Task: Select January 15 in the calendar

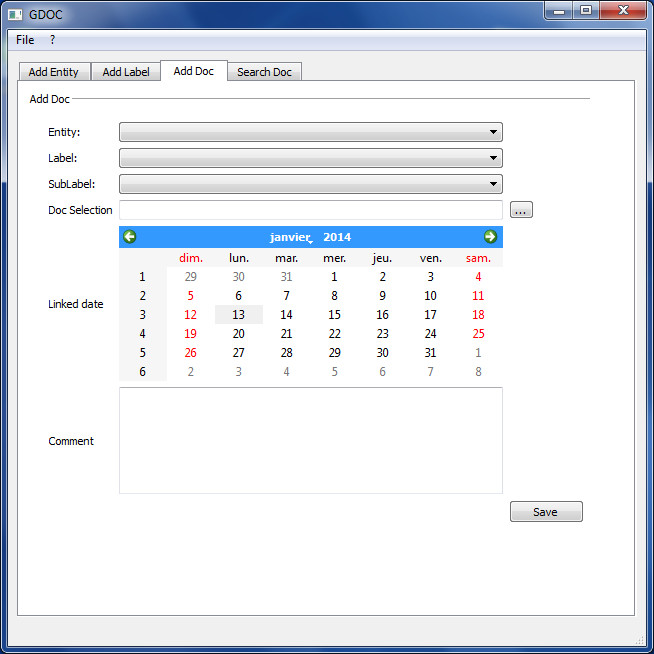Action: pos(335,314)
